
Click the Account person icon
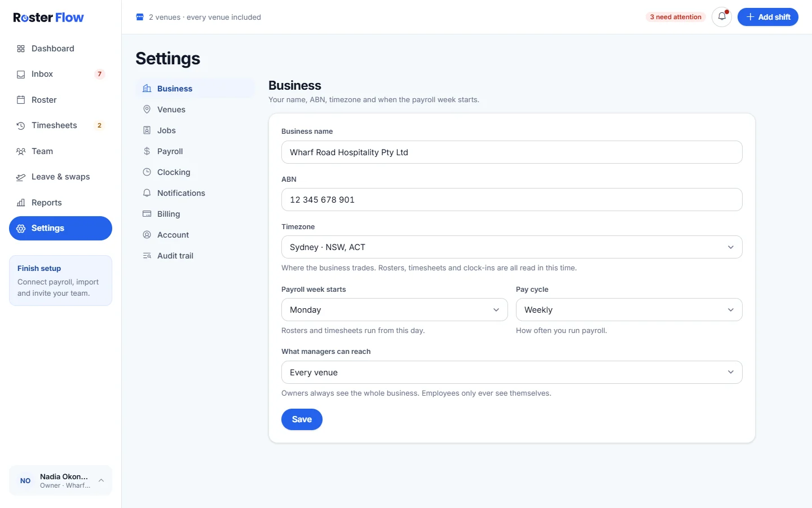[147, 235]
